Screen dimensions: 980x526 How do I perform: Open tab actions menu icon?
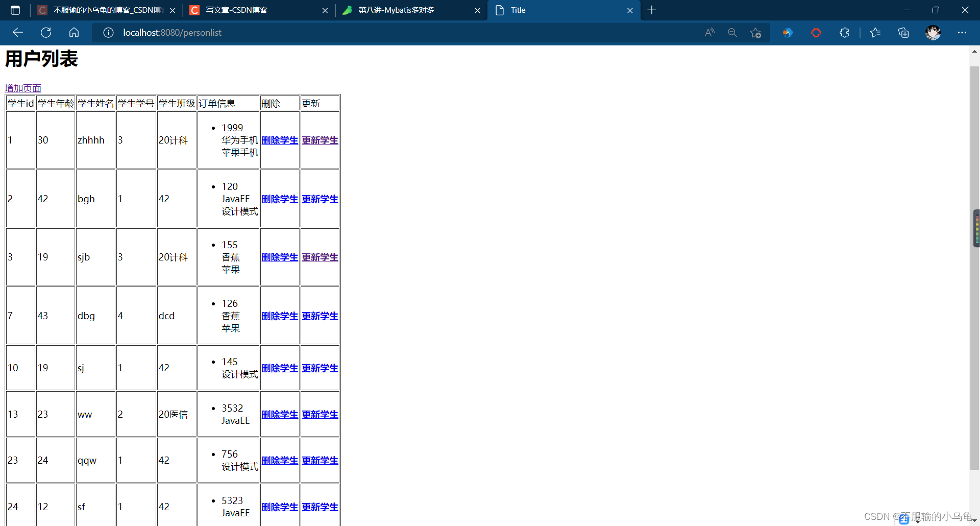pos(15,10)
